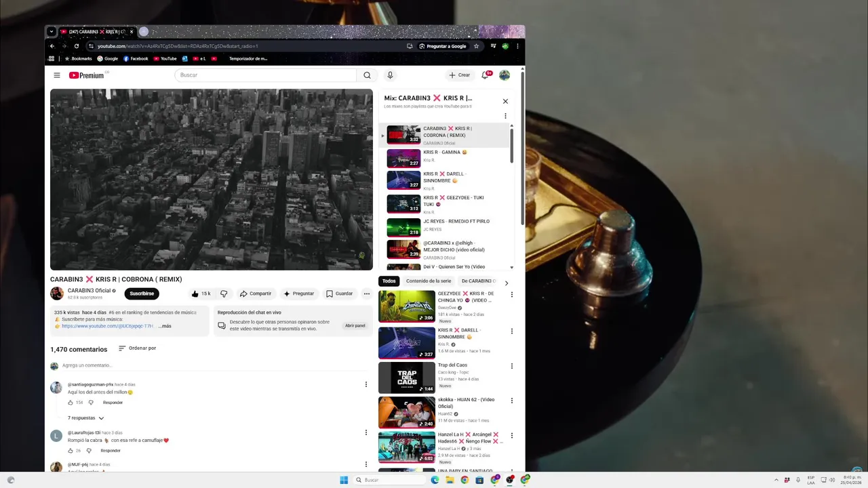Show hidden system tray icons
The height and width of the screenshot is (488, 868).
[x=776, y=480]
